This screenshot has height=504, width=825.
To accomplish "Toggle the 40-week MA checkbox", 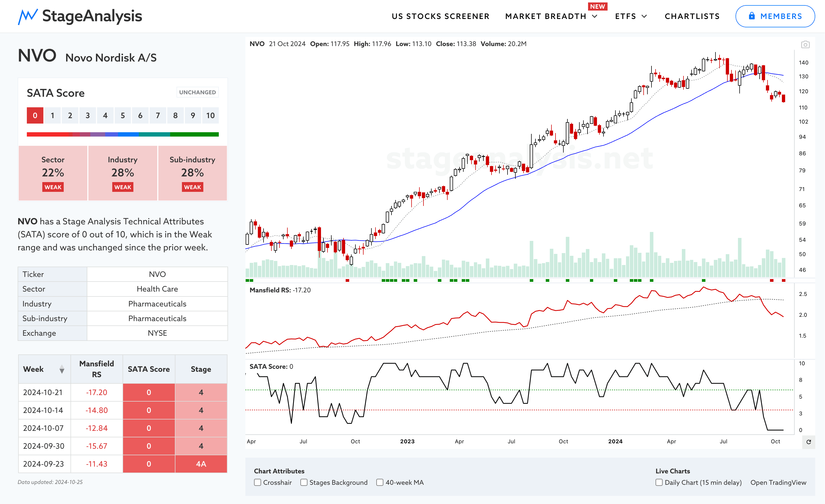I will click(380, 482).
